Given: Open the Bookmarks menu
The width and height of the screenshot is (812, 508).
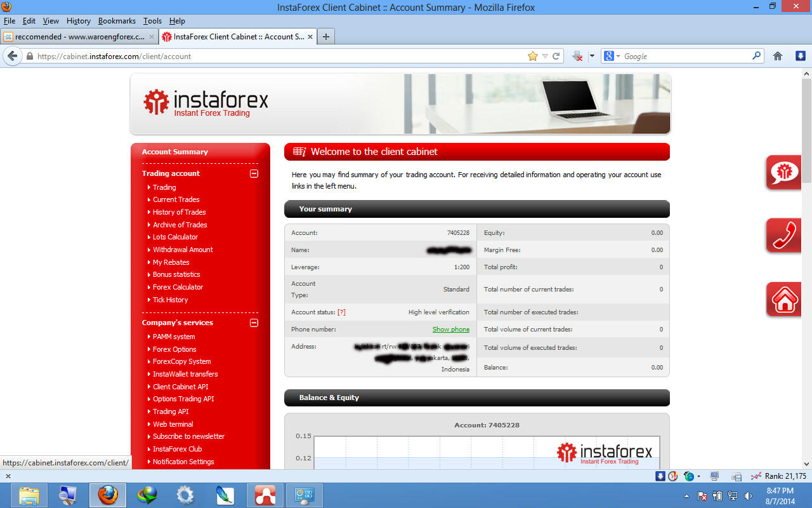Looking at the screenshot, I should (117, 21).
